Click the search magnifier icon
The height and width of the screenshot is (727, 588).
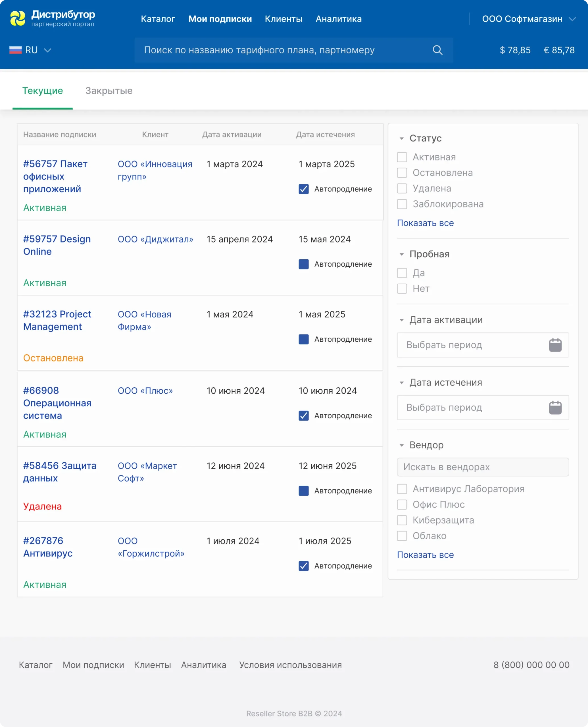tap(437, 50)
